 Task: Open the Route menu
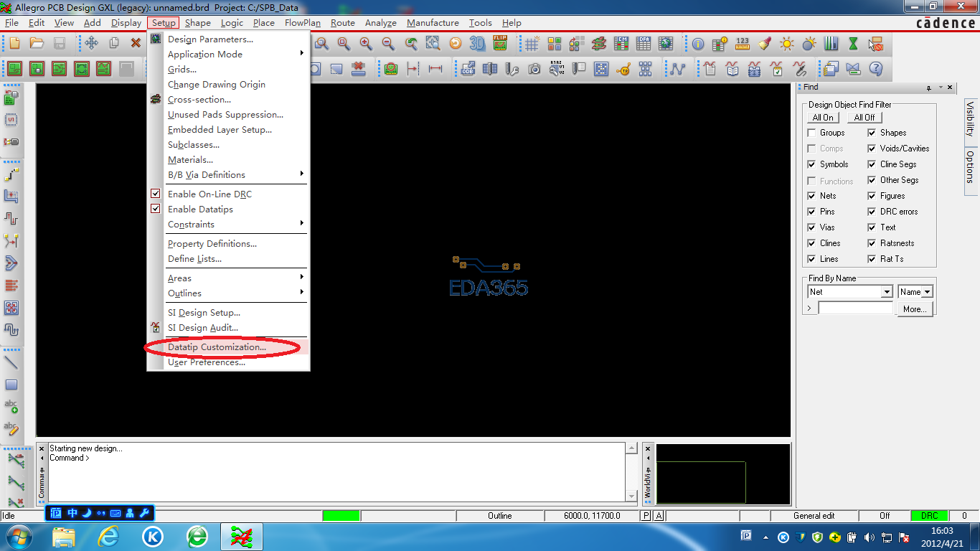[343, 22]
